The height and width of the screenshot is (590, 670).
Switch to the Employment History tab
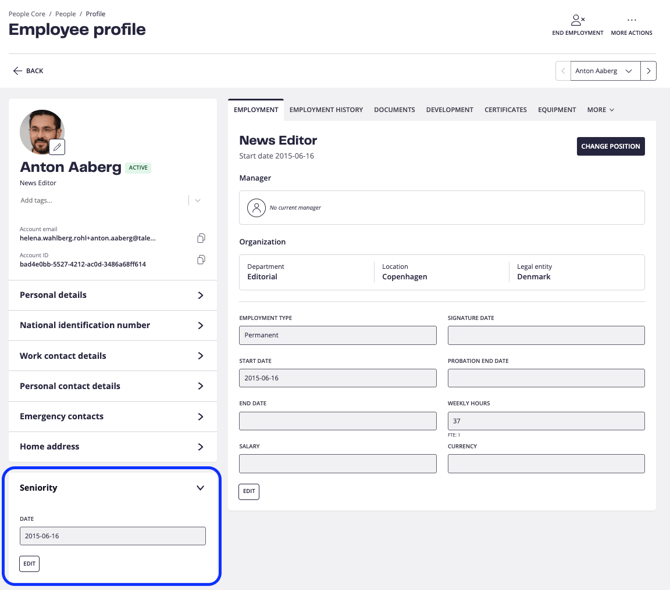tap(326, 110)
